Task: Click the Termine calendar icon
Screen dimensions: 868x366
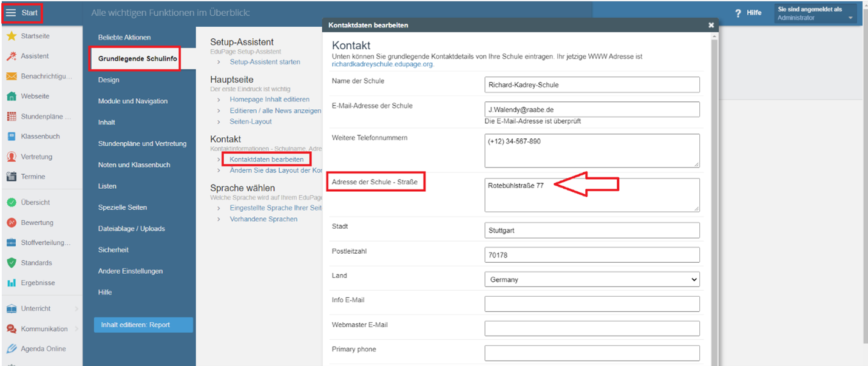Action: 11,177
